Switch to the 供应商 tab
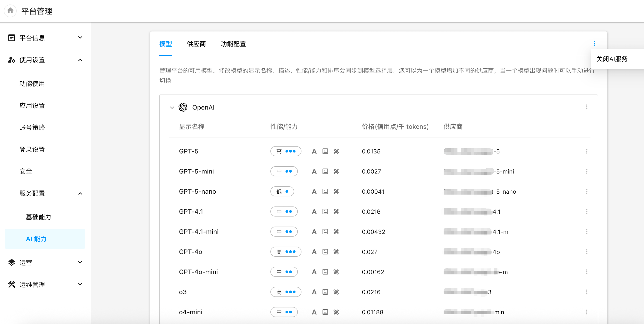 tap(196, 44)
